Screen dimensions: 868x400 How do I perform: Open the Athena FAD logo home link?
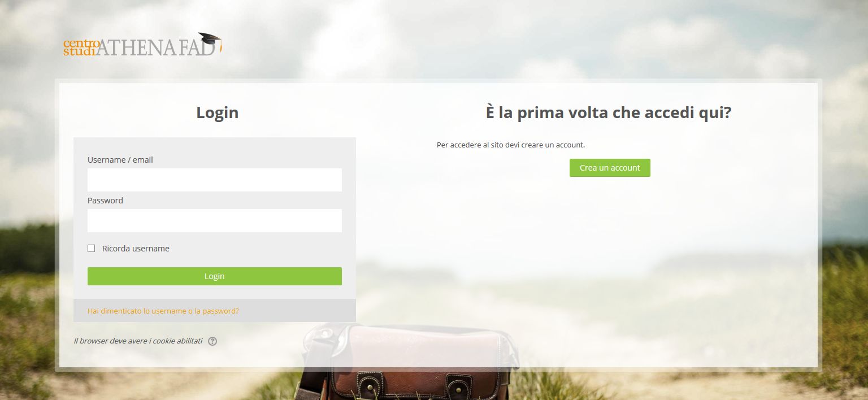[x=142, y=45]
